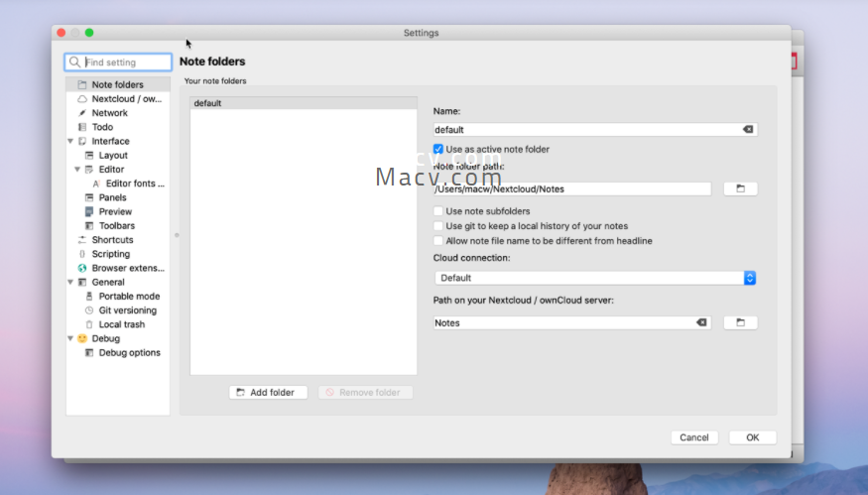This screenshot has width=868, height=495.
Task: Enable git local history of notes
Action: (437, 226)
